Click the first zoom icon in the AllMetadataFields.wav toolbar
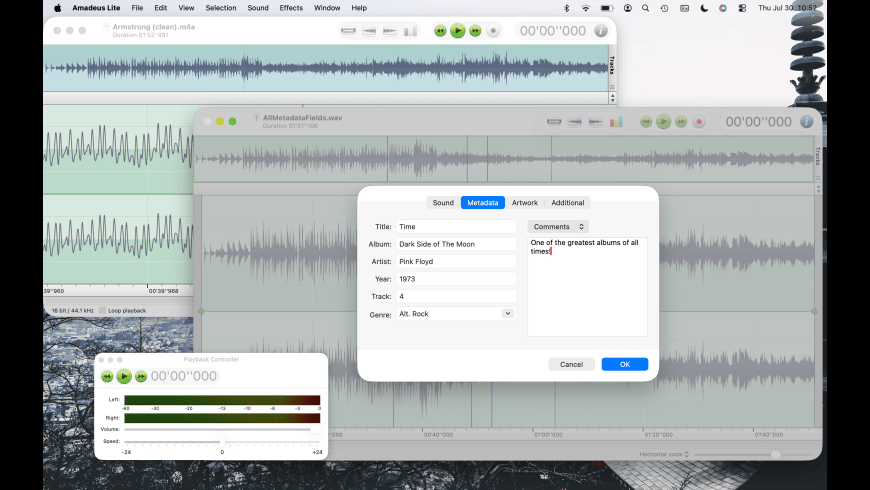The image size is (870, 490). [x=554, y=122]
